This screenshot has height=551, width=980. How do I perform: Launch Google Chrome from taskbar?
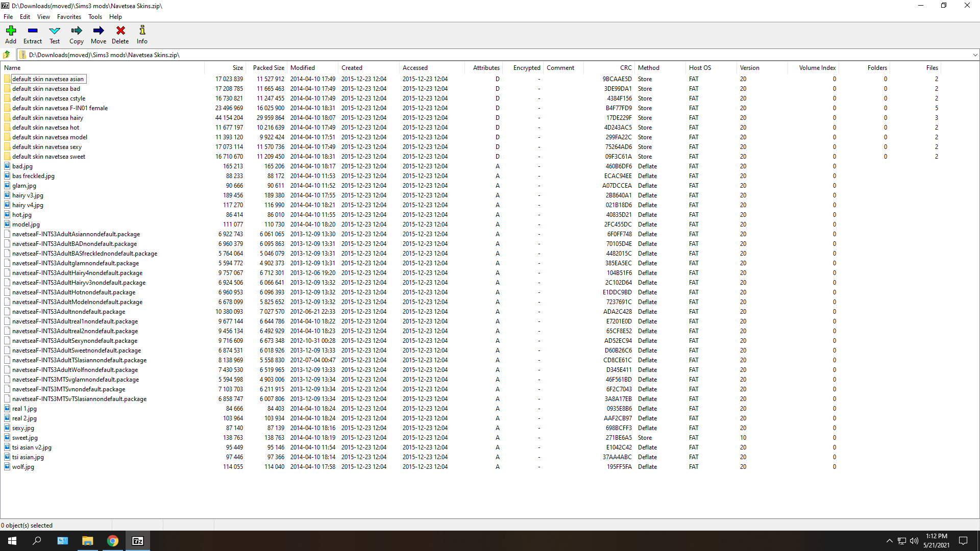tap(113, 541)
